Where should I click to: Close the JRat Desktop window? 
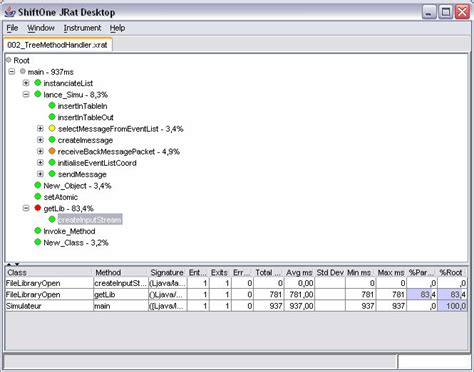pyautogui.click(x=463, y=12)
